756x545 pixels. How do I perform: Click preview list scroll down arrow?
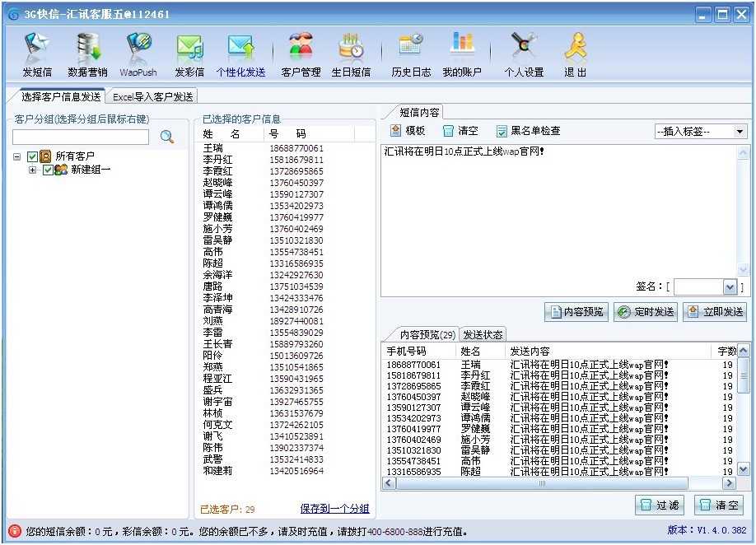coord(744,468)
